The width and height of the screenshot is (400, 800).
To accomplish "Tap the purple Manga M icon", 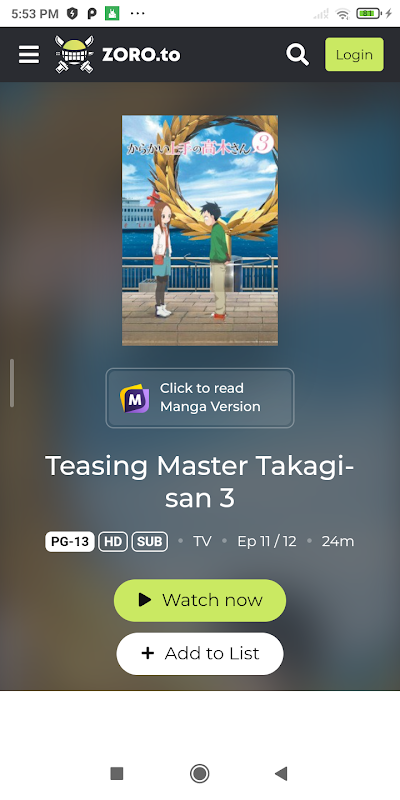I will click(134, 398).
